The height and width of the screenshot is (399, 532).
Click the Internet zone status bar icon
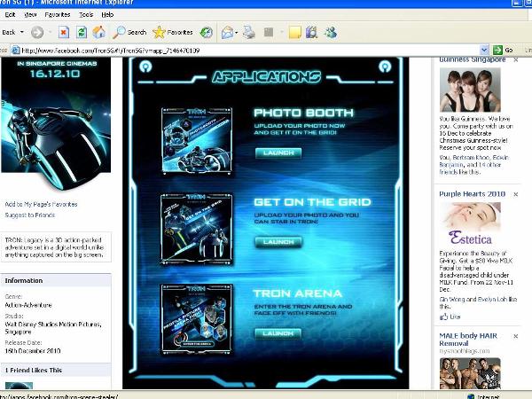coord(471,396)
